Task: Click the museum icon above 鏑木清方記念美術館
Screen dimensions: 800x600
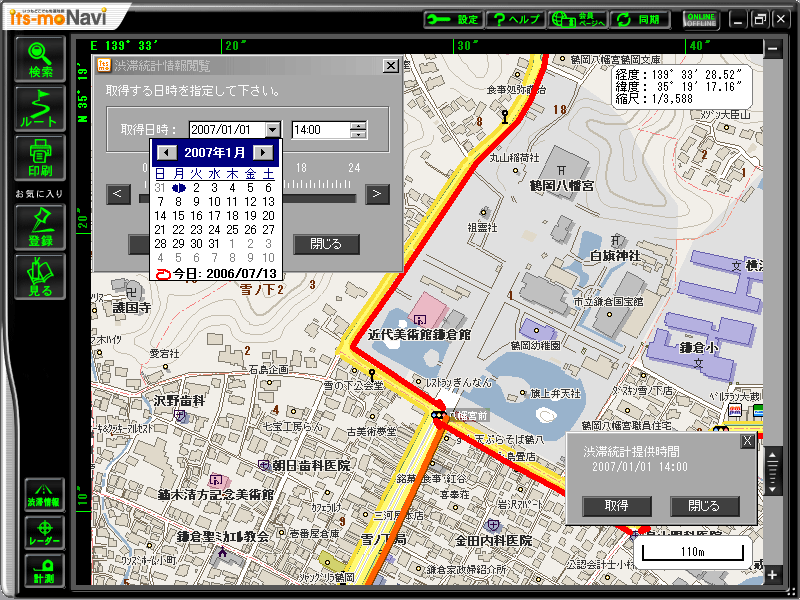Action: click(x=216, y=480)
